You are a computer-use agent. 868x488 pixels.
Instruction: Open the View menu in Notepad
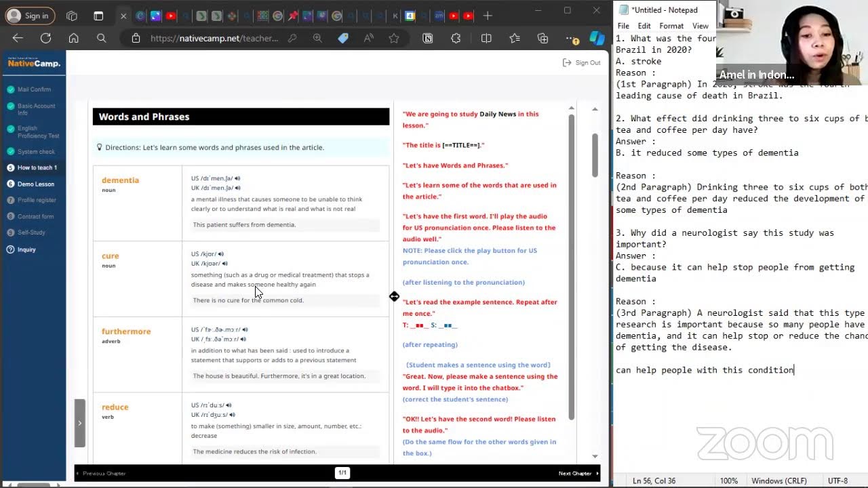701,26
